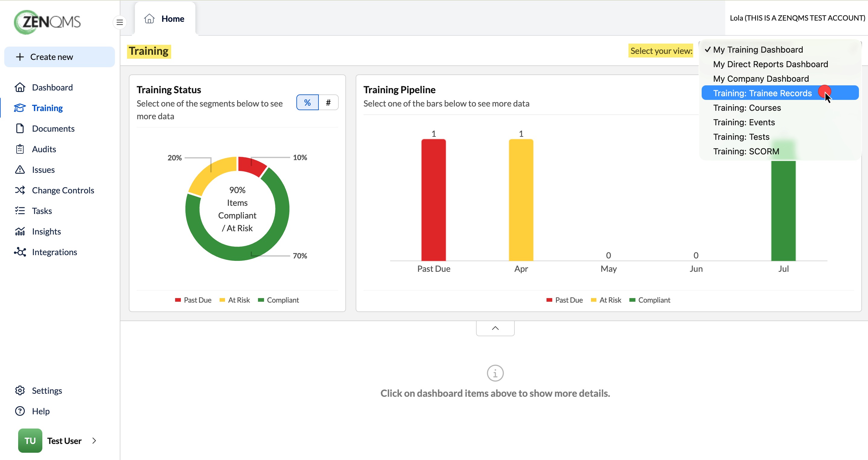Click the Insights chart icon
The height and width of the screenshot is (460, 868).
pos(20,231)
